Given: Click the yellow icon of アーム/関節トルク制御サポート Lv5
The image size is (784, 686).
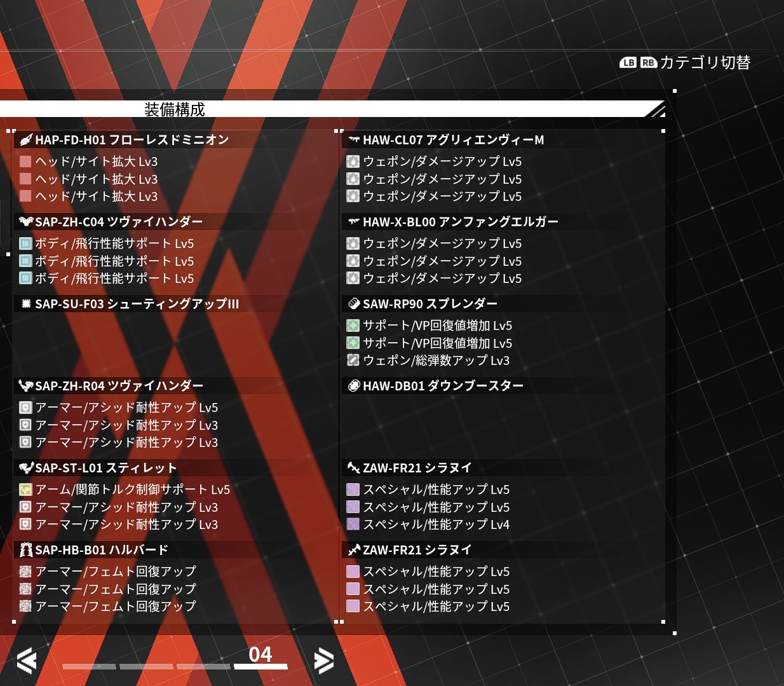Looking at the screenshot, I should [25, 490].
